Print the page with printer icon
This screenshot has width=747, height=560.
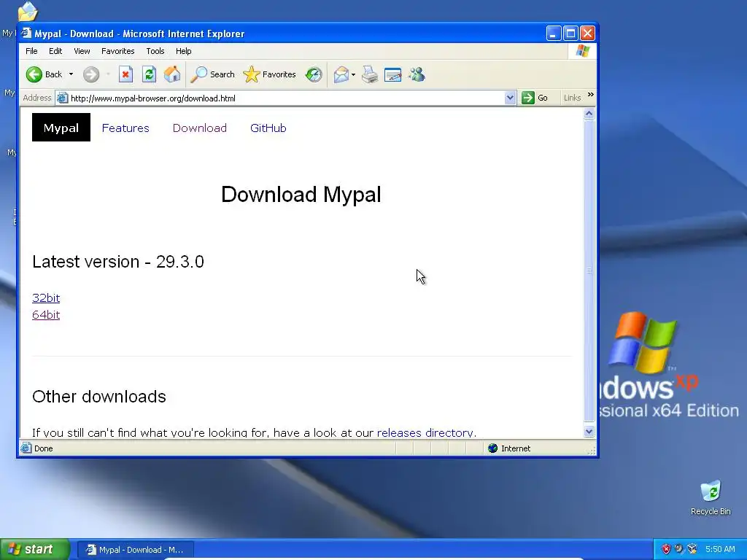[370, 74]
